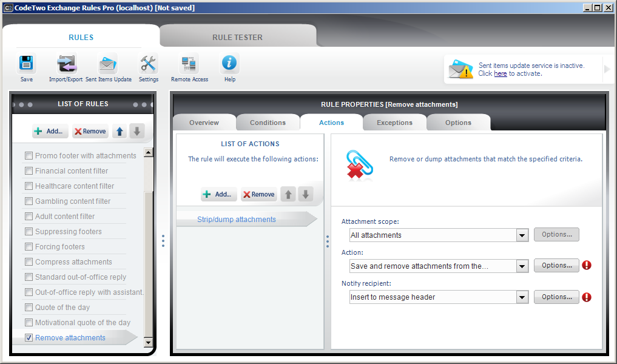The image size is (617, 364).
Task: Enable Healthcare content filter rule
Action: coord(29,186)
